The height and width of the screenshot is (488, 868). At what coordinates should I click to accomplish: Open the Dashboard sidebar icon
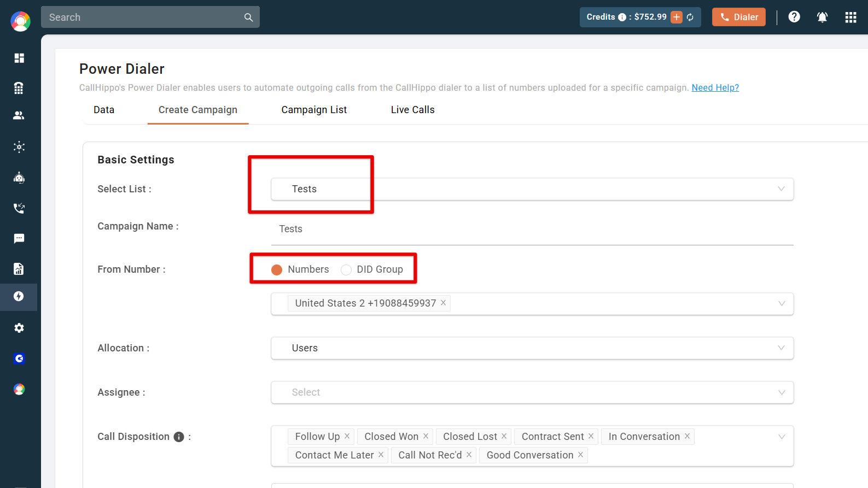tap(19, 58)
